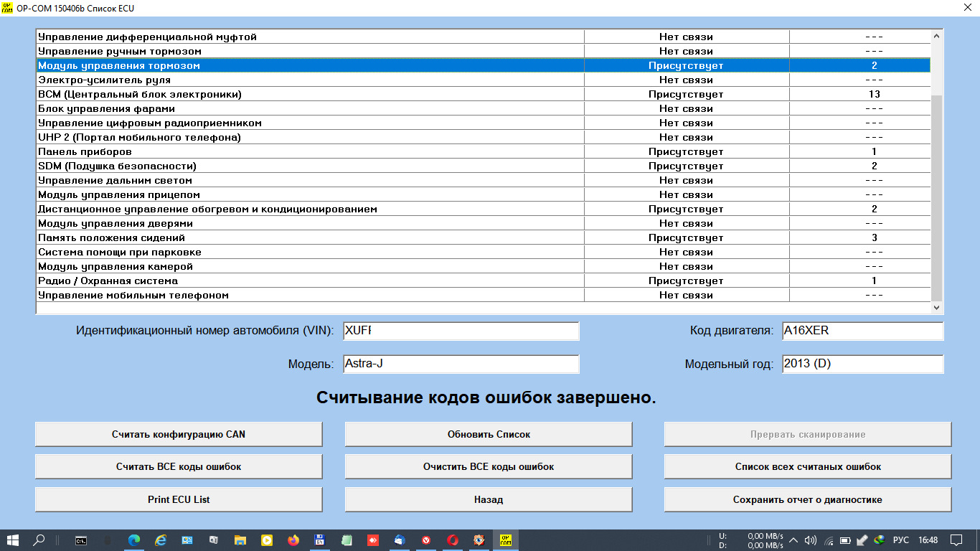This screenshot has width=980, height=551.
Task: Open 'Список всех считаных ошибок'
Action: [x=808, y=467]
